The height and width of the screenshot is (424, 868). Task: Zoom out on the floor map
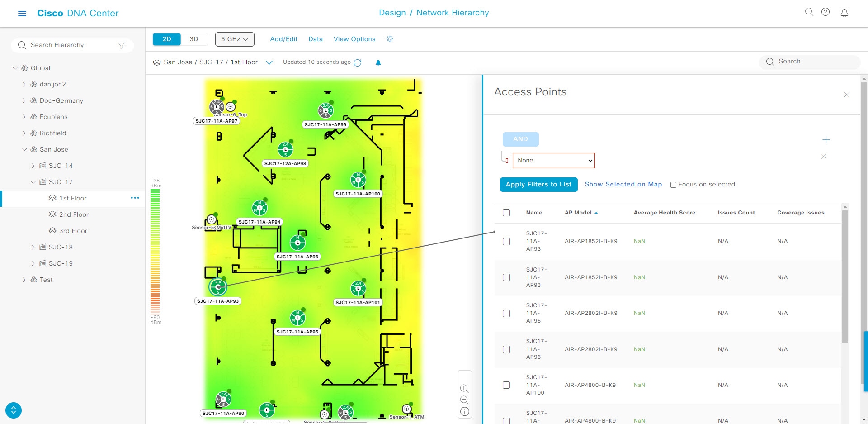pos(464,400)
